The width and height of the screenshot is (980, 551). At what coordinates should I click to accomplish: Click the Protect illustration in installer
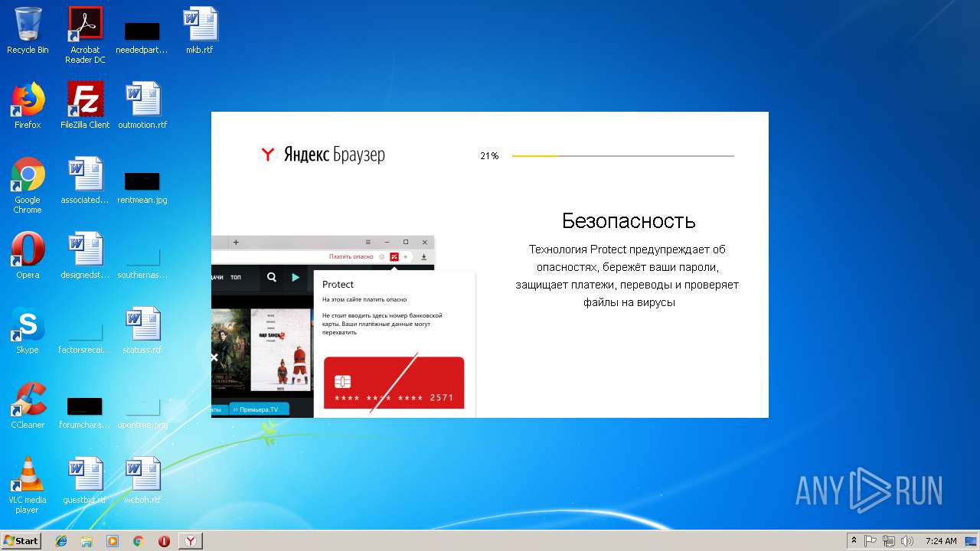coord(344,326)
